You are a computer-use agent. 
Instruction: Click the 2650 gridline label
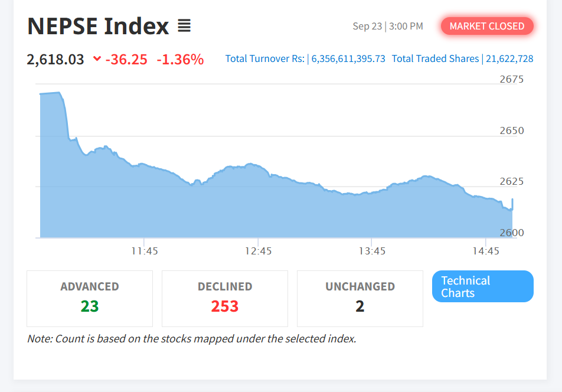coord(512,130)
